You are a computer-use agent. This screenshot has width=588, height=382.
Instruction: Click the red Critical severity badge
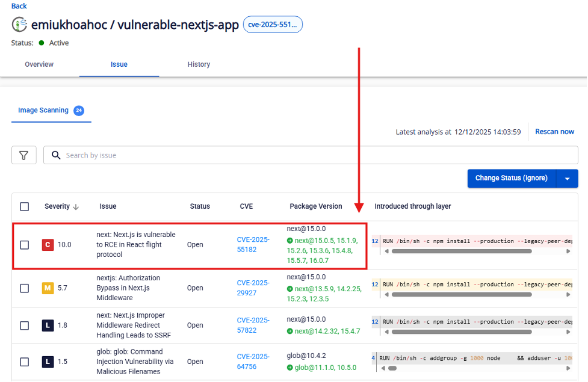(x=48, y=245)
